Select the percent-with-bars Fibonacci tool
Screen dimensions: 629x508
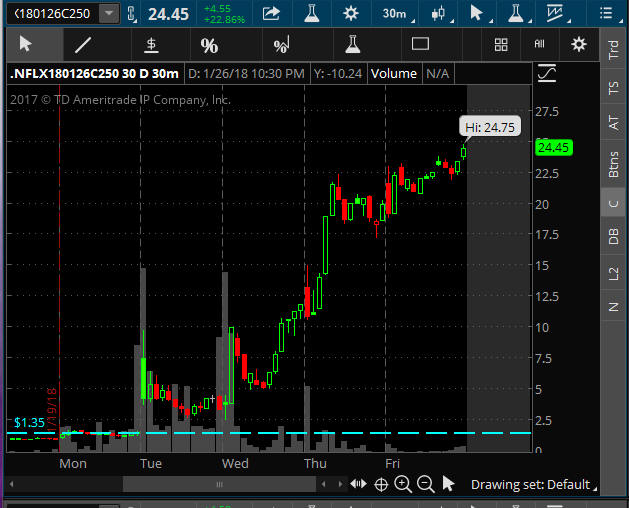tap(282, 45)
